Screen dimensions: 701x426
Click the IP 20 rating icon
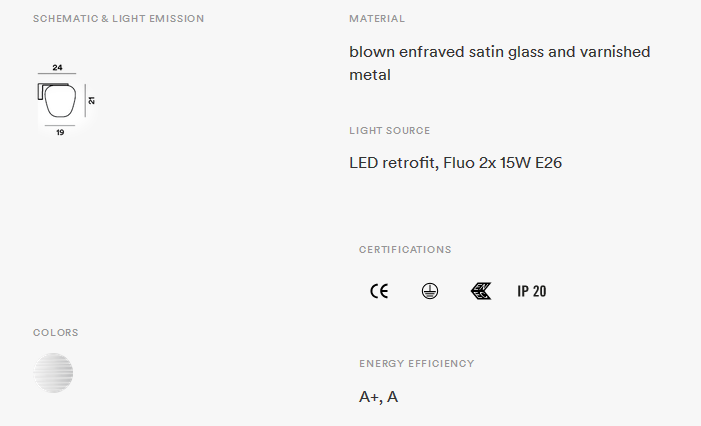click(532, 291)
